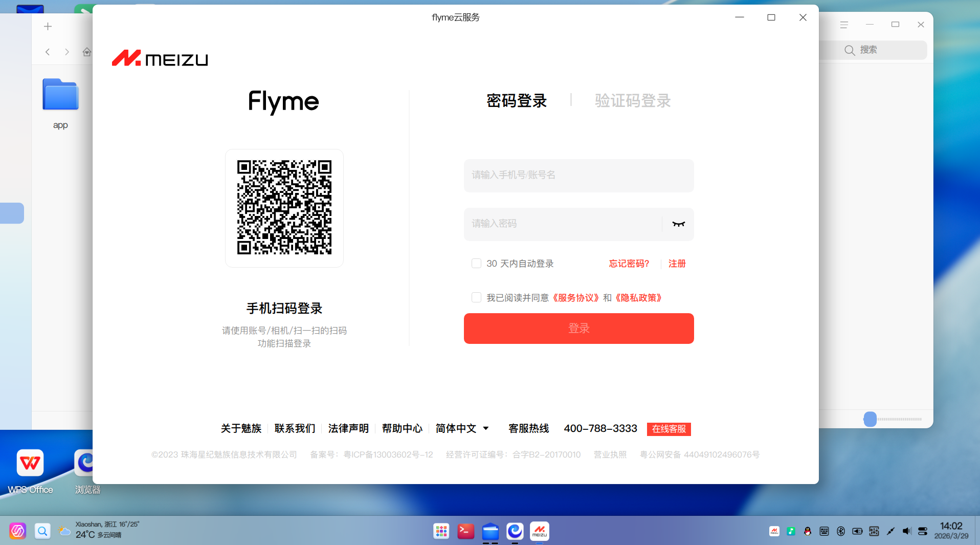Agree to the service agreement checkbox
Screen dimensions: 980x545
tap(476, 297)
